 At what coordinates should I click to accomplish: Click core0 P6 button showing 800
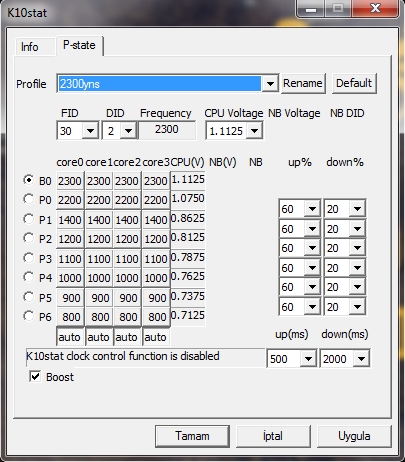coord(70,317)
